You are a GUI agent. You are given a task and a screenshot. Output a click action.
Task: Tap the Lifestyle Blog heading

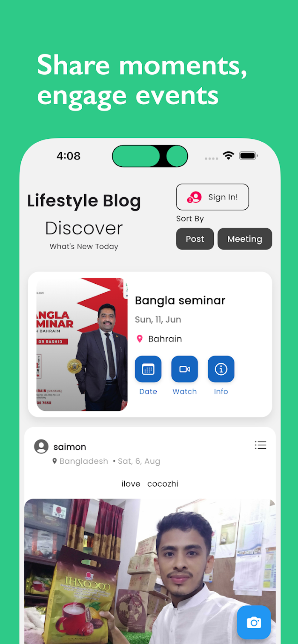tap(84, 201)
